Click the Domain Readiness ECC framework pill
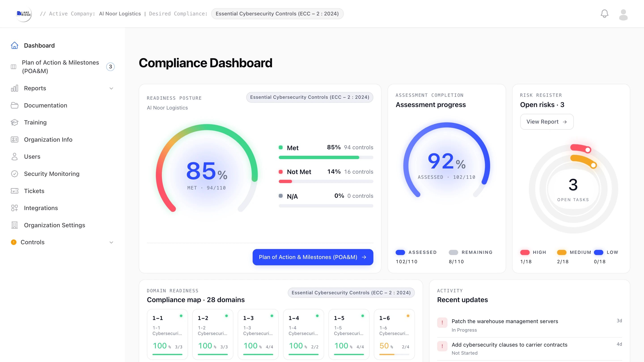The image size is (644, 362). (x=351, y=293)
